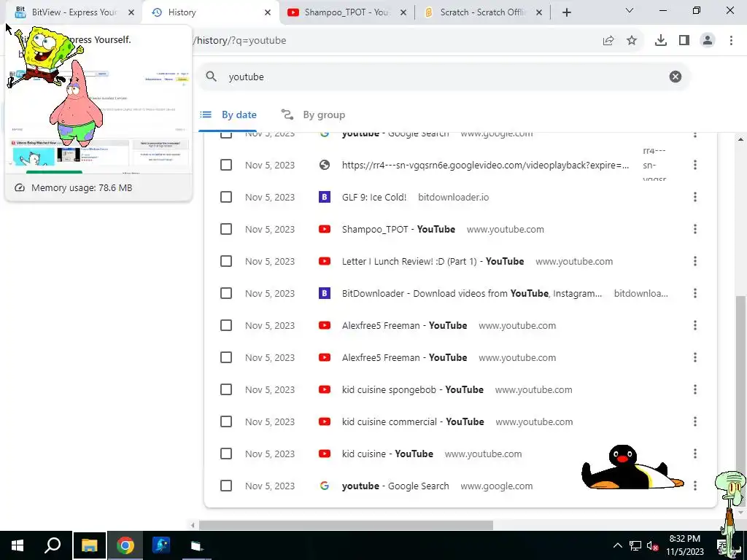Switch to the BitView - Express Yourself tab
The width and height of the screenshot is (747, 560).
pyautogui.click(x=74, y=12)
